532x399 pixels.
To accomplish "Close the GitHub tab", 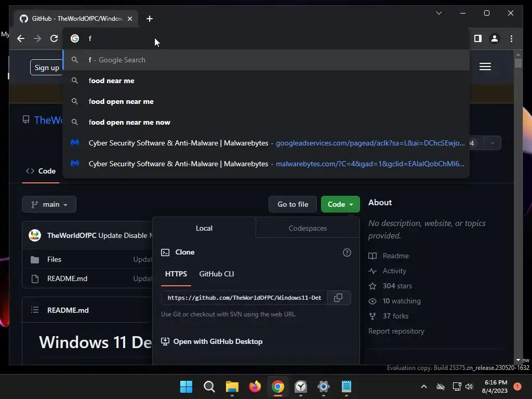I will pyautogui.click(x=129, y=19).
